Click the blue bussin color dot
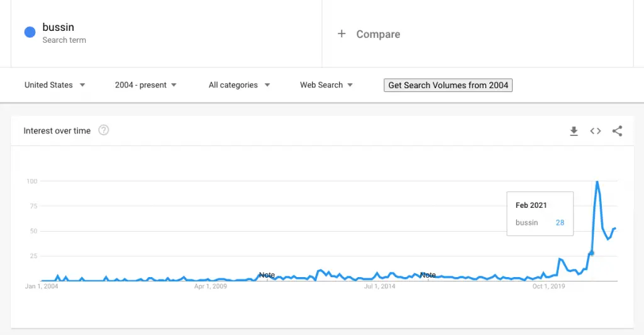This screenshot has height=335, width=644. [30, 32]
